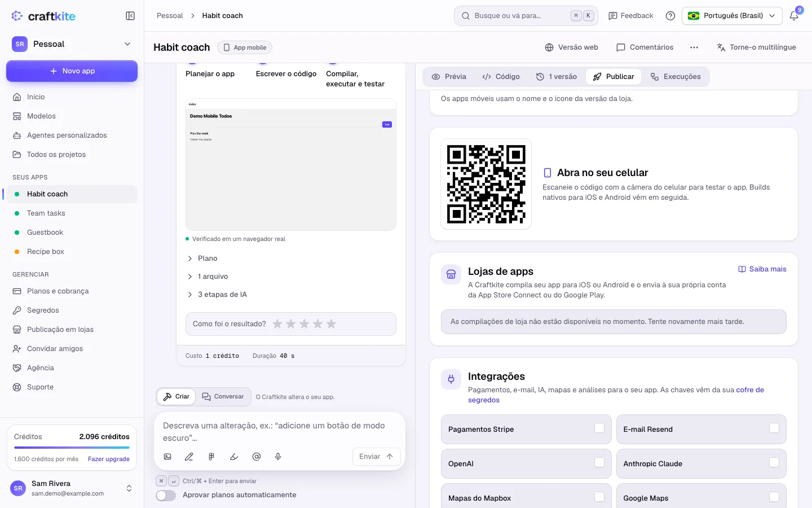Start voice input with the microphone icon
This screenshot has height=508, width=812.
(278, 457)
